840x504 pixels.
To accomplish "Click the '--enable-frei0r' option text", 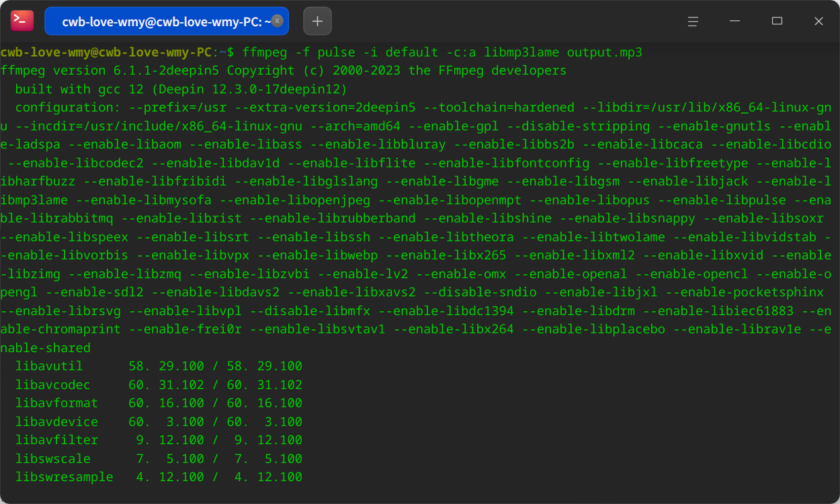I will (185, 329).
